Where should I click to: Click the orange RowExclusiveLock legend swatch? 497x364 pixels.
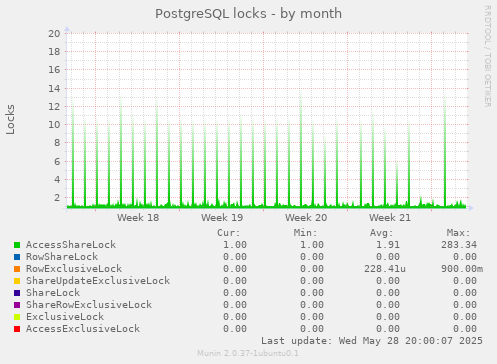pos(17,269)
